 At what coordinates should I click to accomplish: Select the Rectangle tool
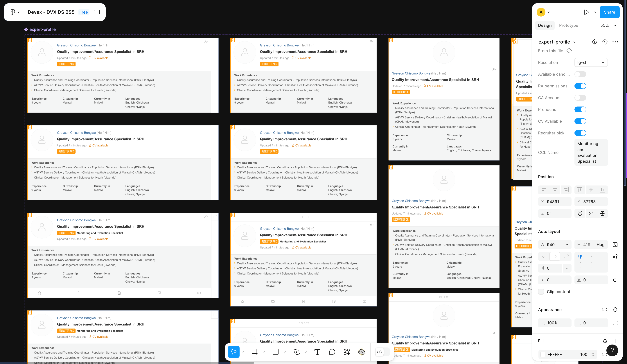pyautogui.click(x=276, y=352)
